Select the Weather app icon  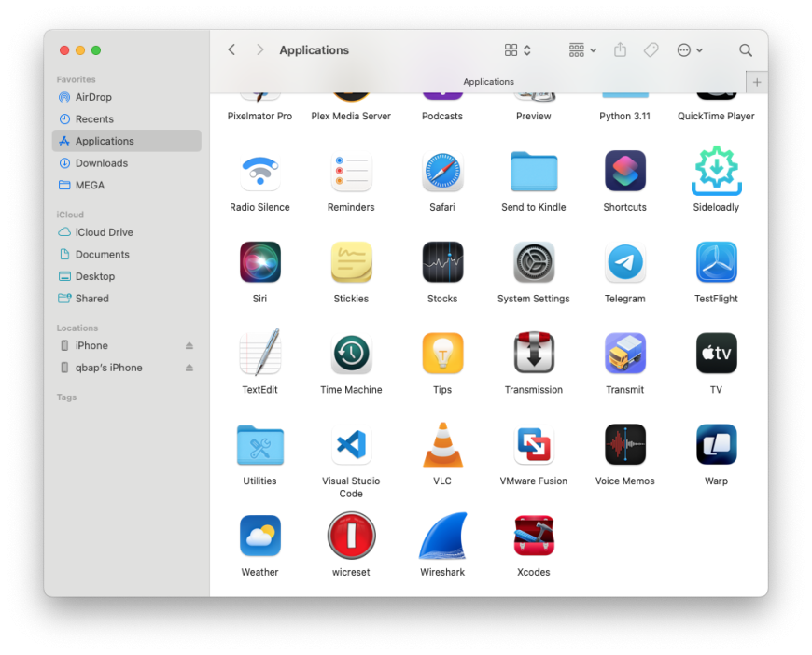click(260, 536)
